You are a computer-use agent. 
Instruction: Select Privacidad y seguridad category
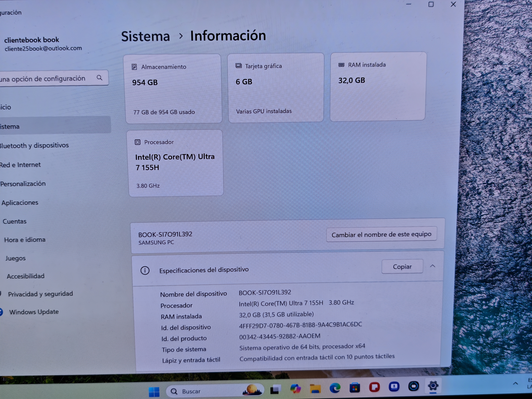click(40, 294)
